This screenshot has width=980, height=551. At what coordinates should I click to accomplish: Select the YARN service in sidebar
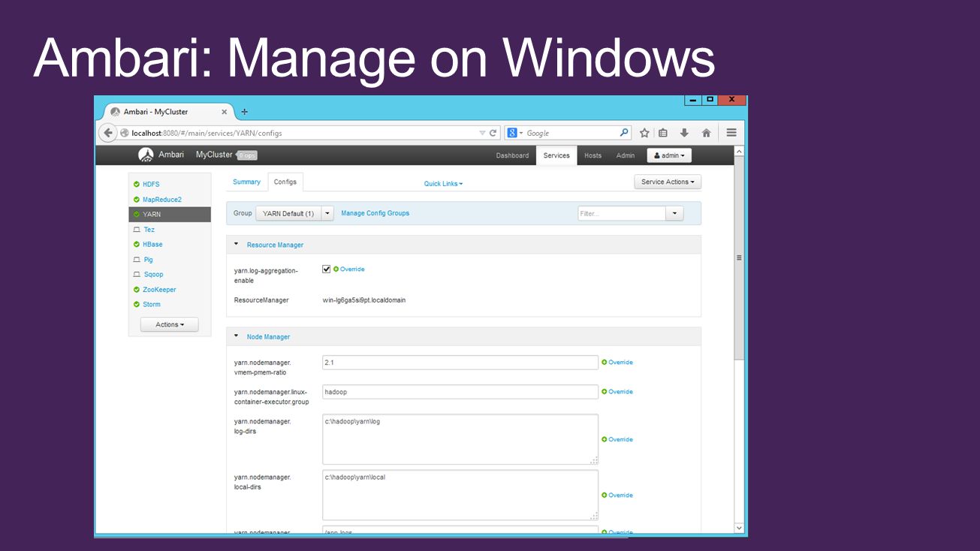click(x=170, y=215)
